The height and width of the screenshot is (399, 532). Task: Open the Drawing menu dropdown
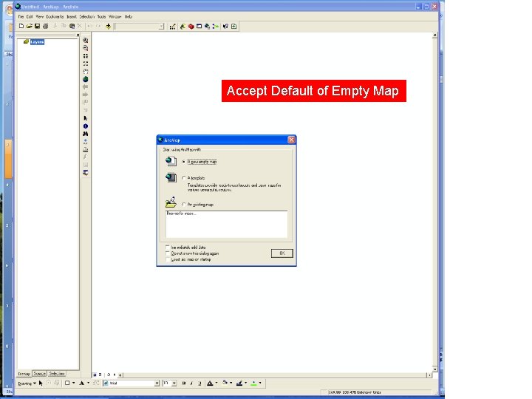[x=27, y=383]
